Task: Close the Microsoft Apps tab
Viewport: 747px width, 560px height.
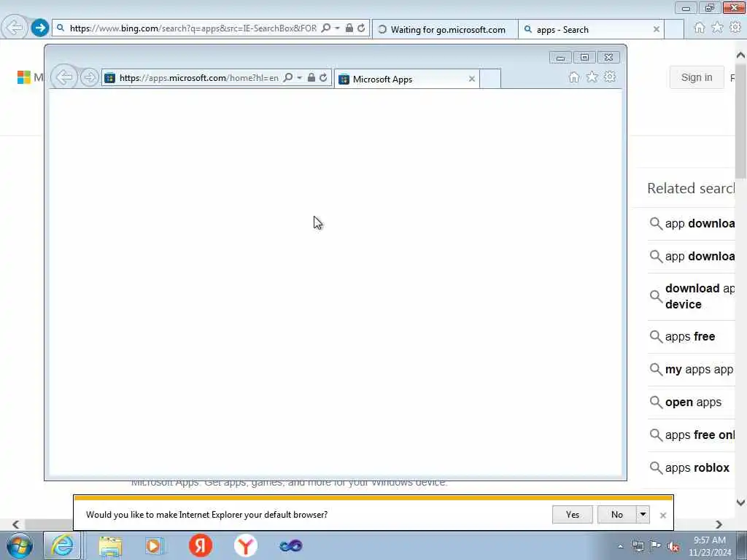Action: click(x=472, y=79)
